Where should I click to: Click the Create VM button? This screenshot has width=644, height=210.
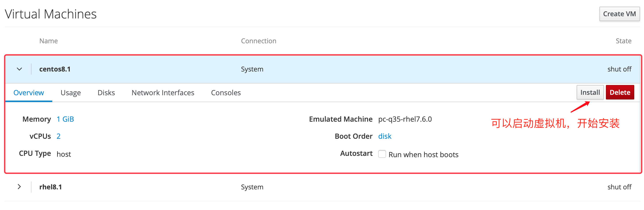[619, 14]
